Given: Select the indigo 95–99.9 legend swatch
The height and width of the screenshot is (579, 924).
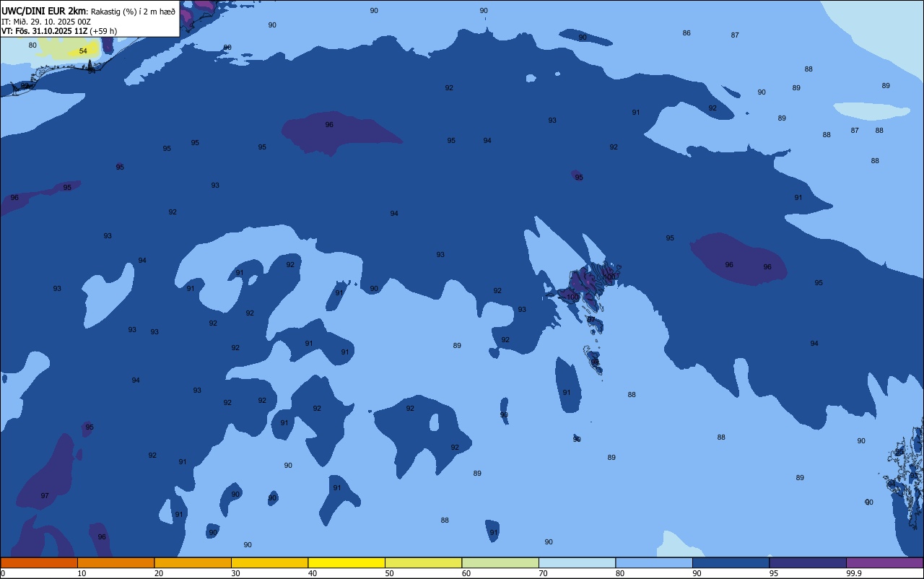Looking at the screenshot, I should [808, 562].
